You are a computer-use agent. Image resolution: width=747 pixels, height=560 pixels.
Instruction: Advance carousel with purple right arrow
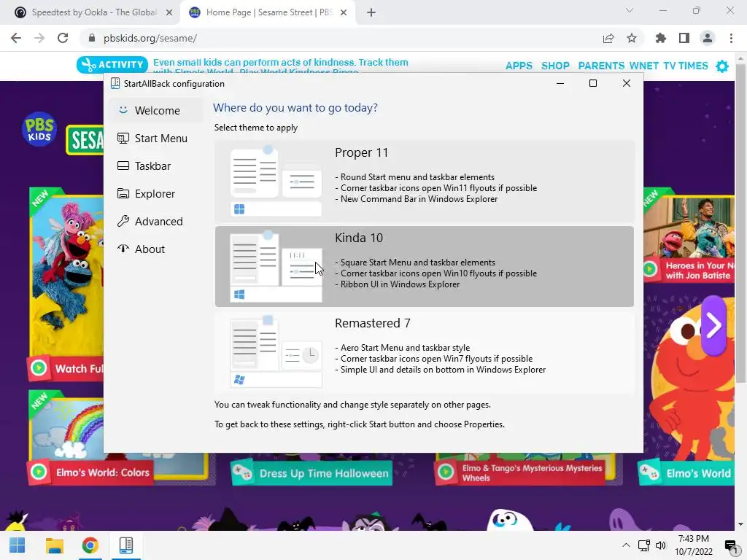713,326
